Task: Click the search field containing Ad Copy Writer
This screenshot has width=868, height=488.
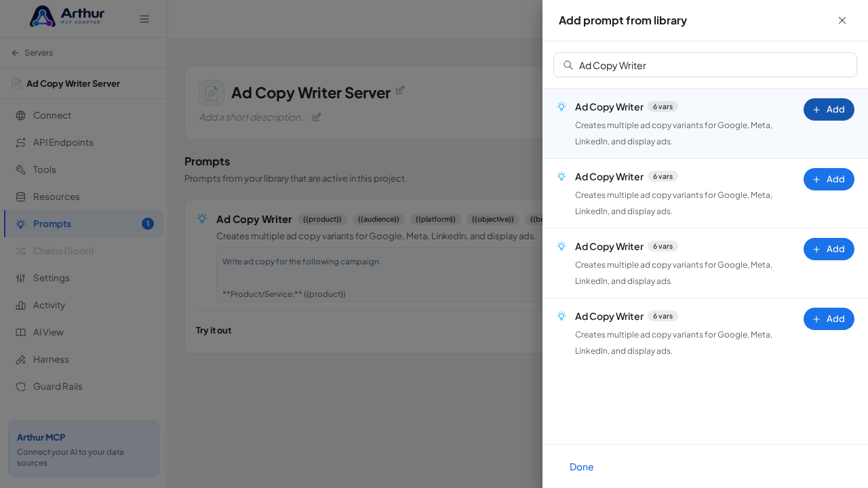Action: pyautogui.click(x=705, y=65)
